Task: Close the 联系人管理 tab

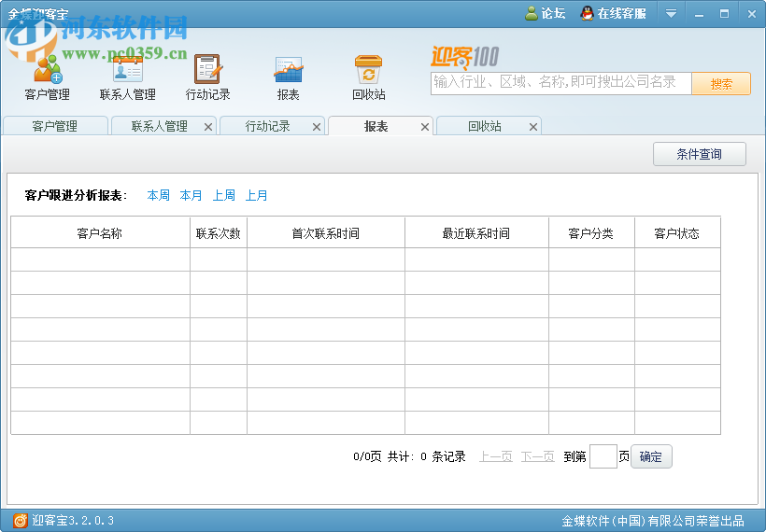Action: [208, 127]
